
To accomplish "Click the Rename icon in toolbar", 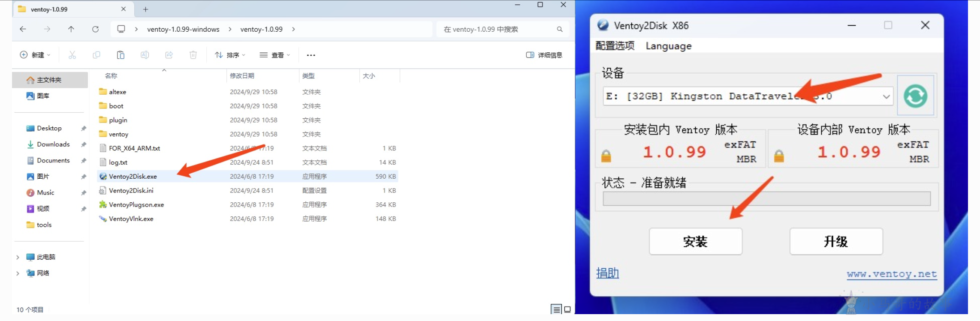I will [145, 55].
